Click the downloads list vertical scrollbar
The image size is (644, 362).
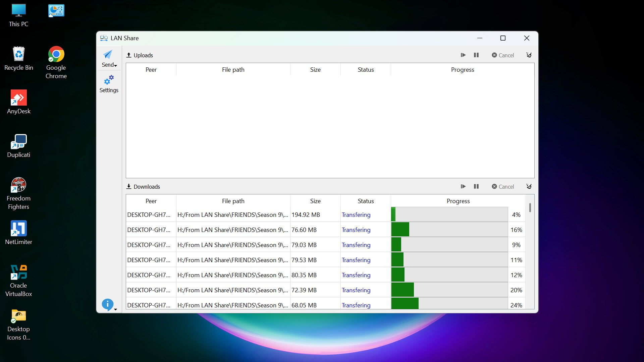click(530, 208)
